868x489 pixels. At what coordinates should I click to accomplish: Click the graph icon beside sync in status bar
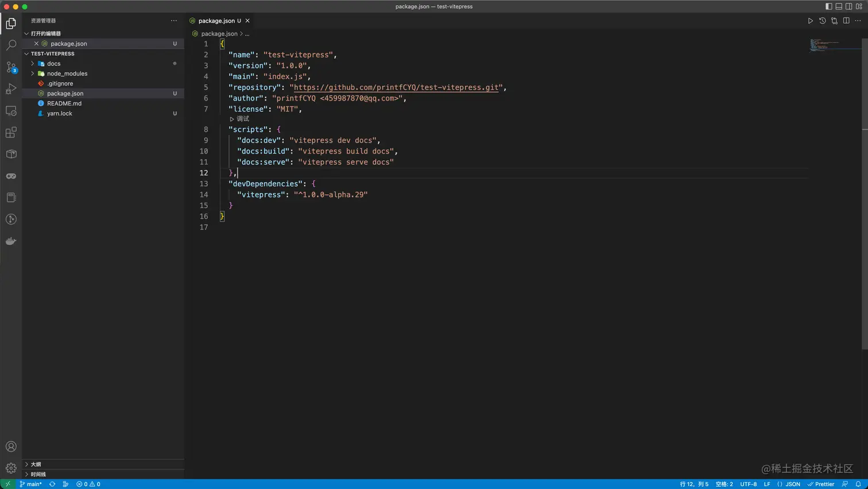coord(65,484)
